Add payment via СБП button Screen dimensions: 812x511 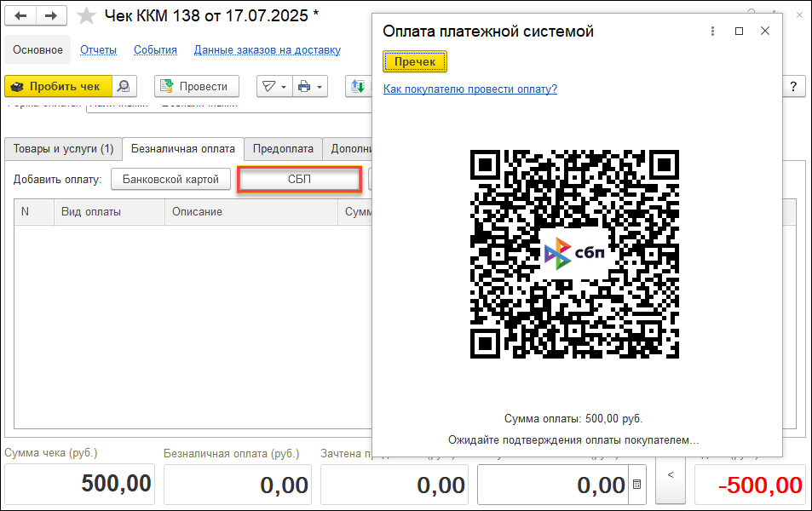pyautogui.click(x=299, y=179)
